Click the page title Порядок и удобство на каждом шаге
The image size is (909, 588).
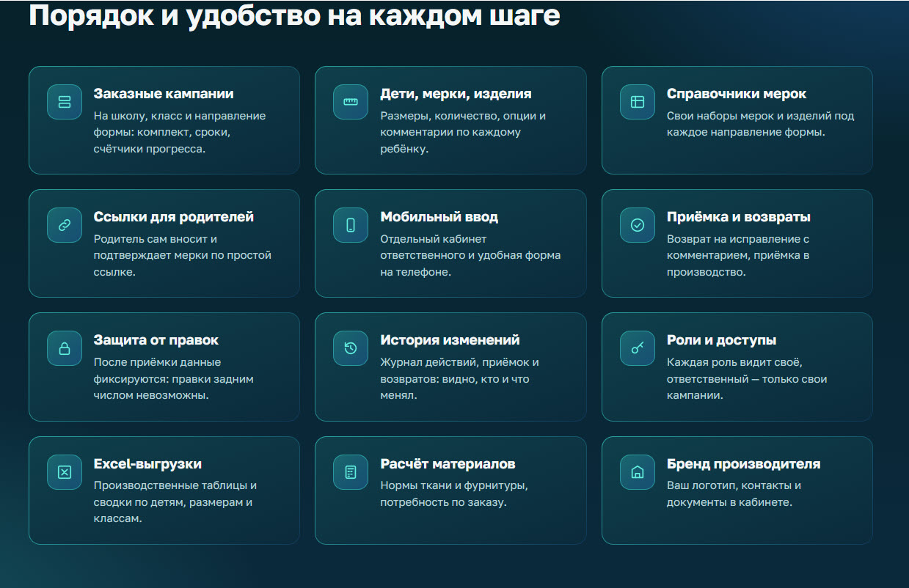point(294,15)
